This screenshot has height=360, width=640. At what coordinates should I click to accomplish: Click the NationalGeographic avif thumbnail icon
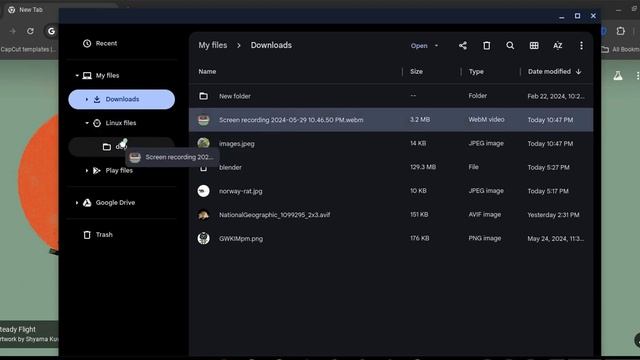pyautogui.click(x=203, y=215)
